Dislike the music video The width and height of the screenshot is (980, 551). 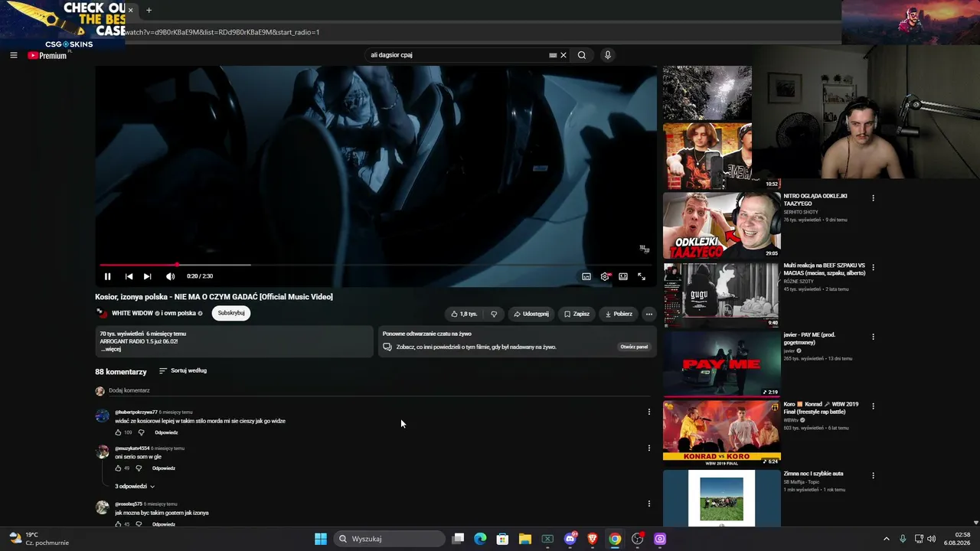click(494, 314)
